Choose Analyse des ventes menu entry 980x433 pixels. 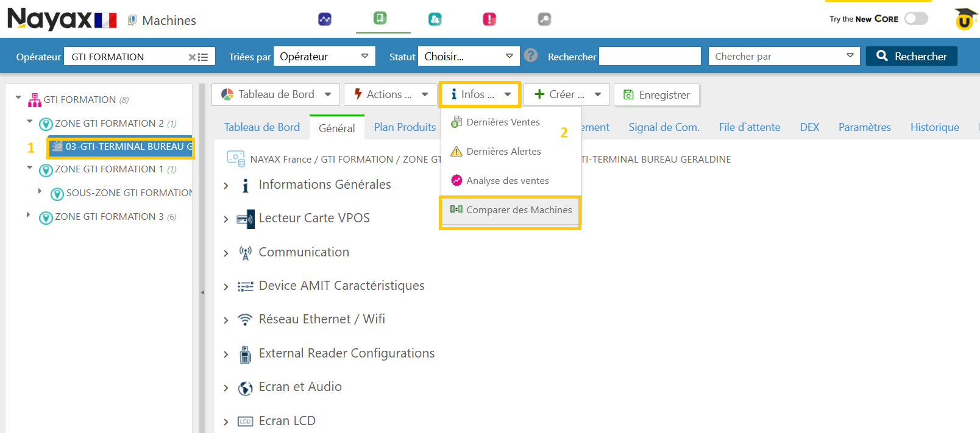(x=511, y=181)
